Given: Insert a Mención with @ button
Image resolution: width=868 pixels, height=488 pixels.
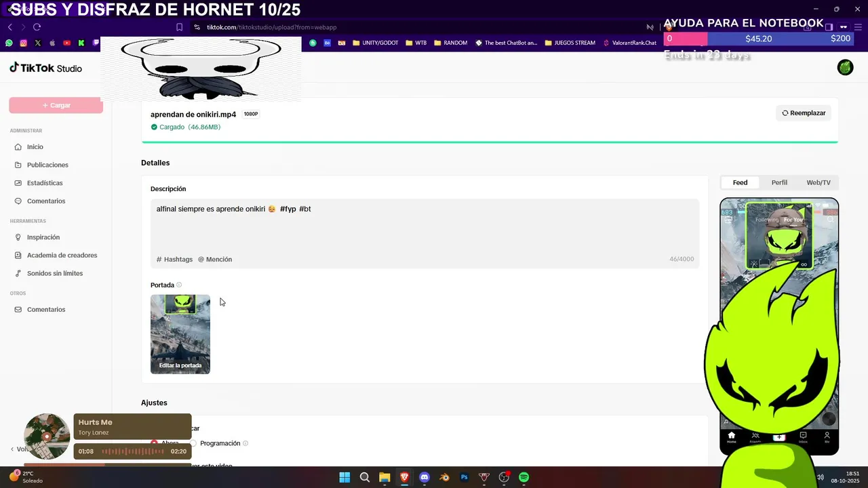Looking at the screenshot, I should point(215,260).
